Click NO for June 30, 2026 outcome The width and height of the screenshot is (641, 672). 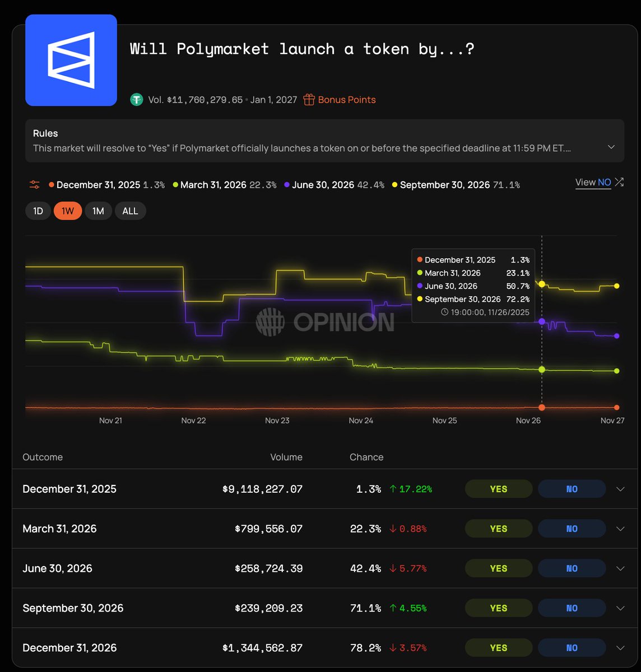pyautogui.click(x=572, y=568)
